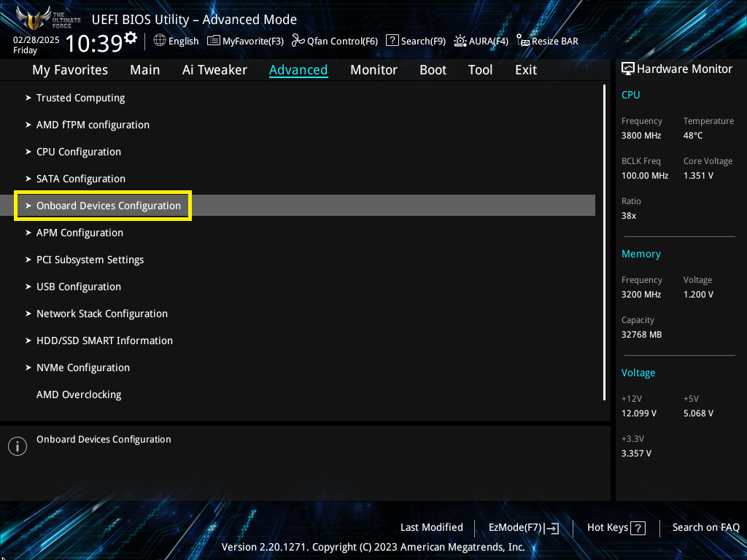Click the globe language icon
747x560 pixels.
pyautogui.click(x=160, y=41)
